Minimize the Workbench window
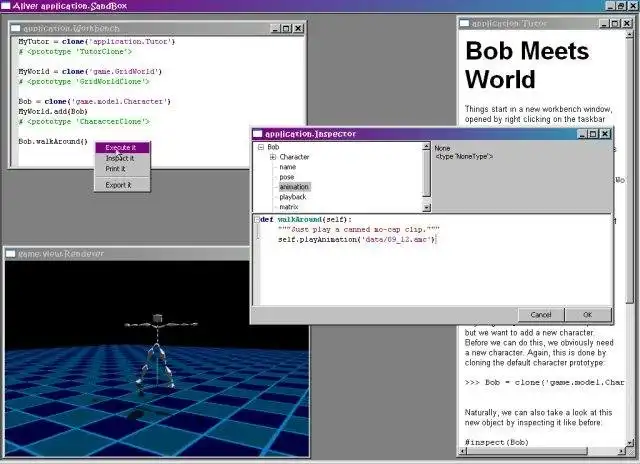640x464 pixels. 275,28
